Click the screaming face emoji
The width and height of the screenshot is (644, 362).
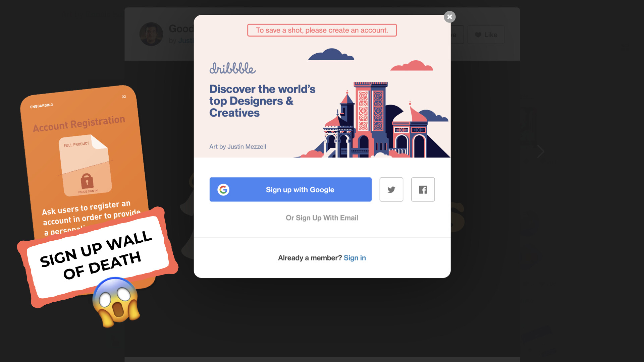click(x=116, y=302)
